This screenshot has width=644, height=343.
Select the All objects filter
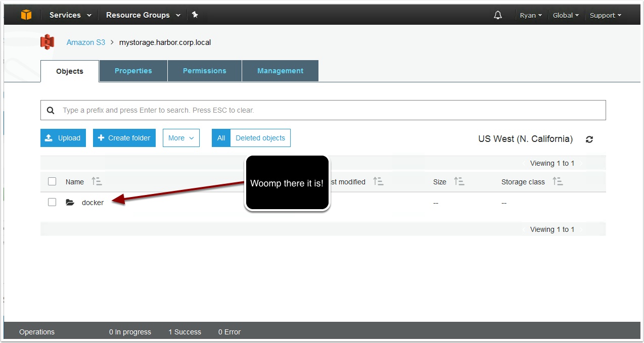tap(221, 138)
